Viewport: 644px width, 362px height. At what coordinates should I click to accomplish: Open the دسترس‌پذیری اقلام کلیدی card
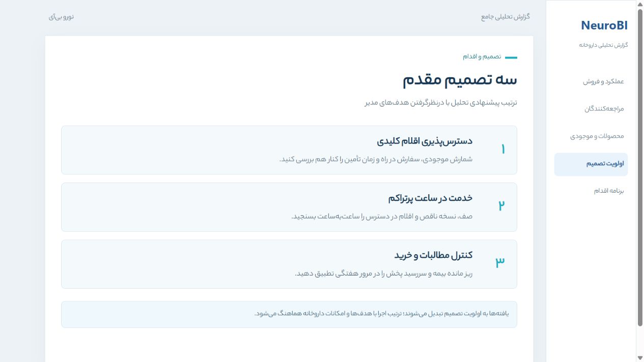pyautogui.click(x=289, y=150)
